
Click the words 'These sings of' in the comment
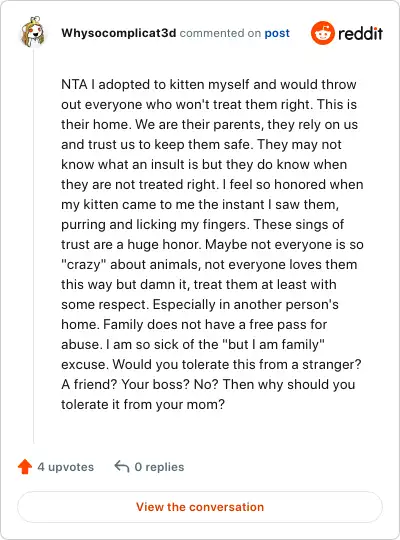coord(299,224)
